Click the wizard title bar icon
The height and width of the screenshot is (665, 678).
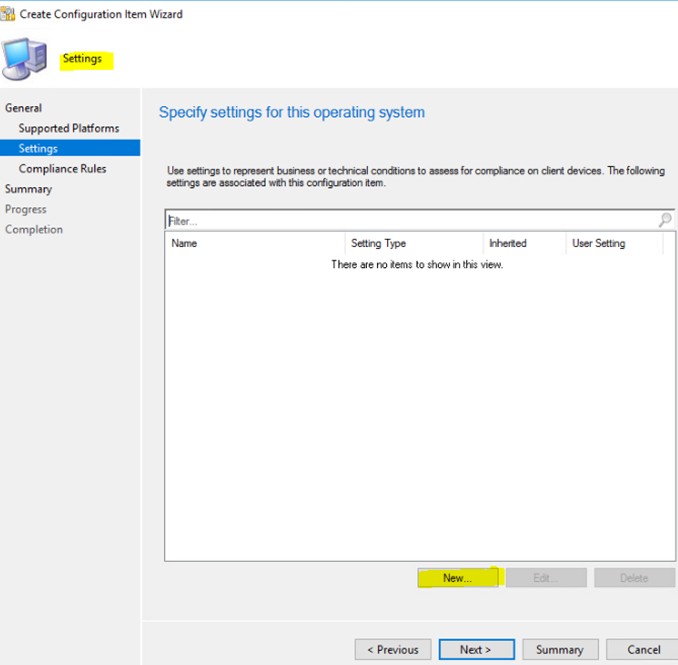tap(8, 14)
